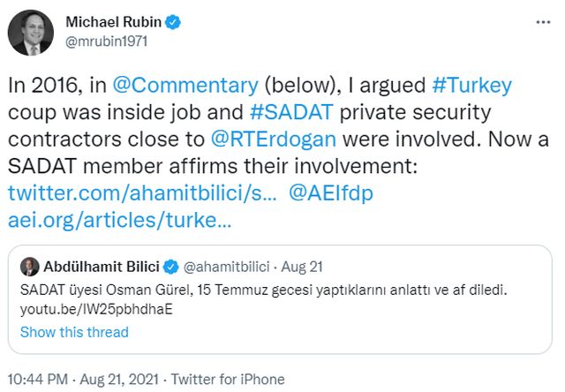Open the @AEIfdp mention
The height and width of the screenshot is (392, 565).
click(x=335, y=193)
